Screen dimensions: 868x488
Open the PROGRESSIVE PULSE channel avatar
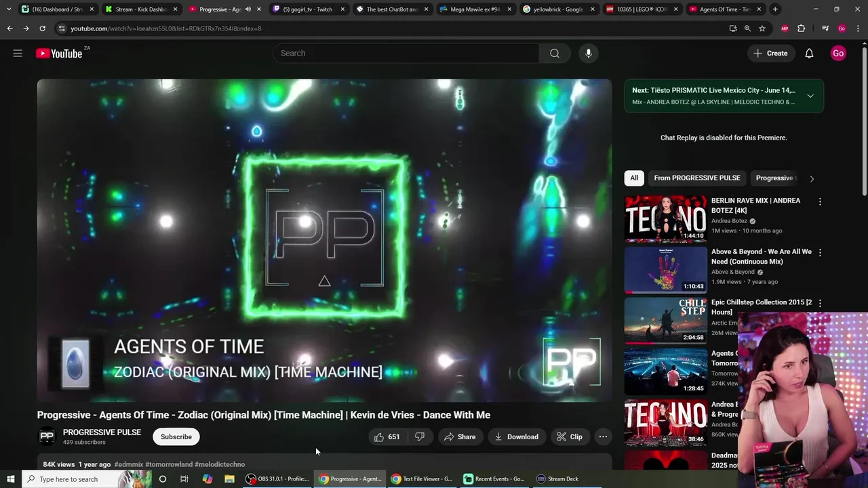coord(47,436)
